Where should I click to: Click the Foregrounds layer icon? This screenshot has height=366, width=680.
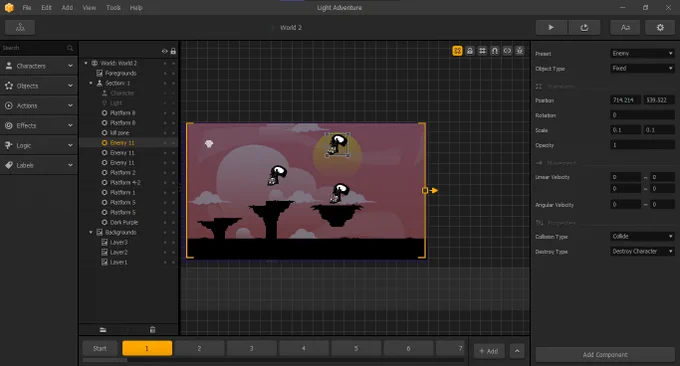[x=99, y=73]
